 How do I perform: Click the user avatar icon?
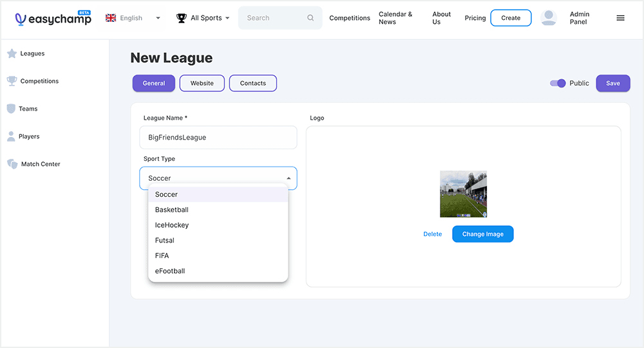pyautogui.click(x=549, y=18)
